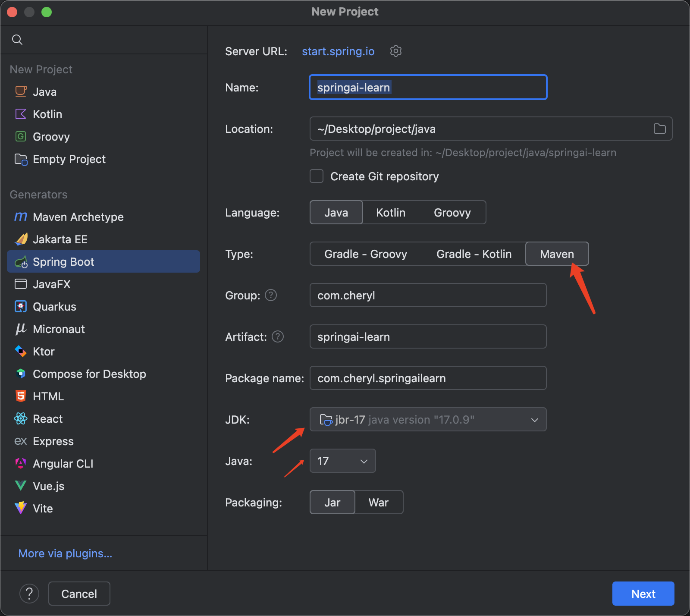Screen dimensions: 690x616
Task: Focus the Group field com.cheryl
Action: click(x=428, y=295)
